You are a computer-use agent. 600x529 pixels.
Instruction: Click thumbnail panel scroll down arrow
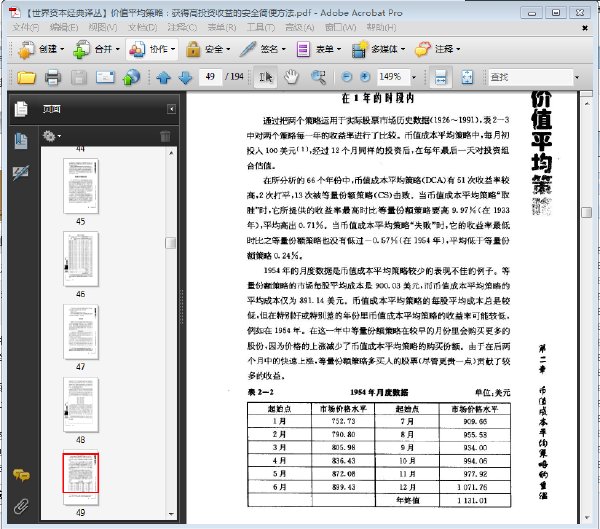pyautogui.click(x=171, y=514)
